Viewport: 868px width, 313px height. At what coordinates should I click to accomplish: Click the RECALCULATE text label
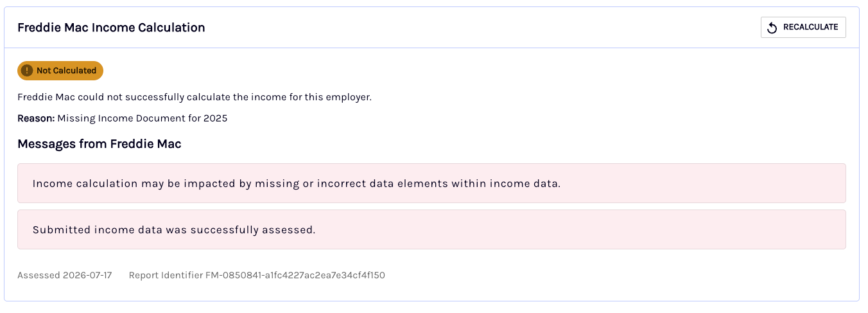pyautogui.click(x=811, y=27)
